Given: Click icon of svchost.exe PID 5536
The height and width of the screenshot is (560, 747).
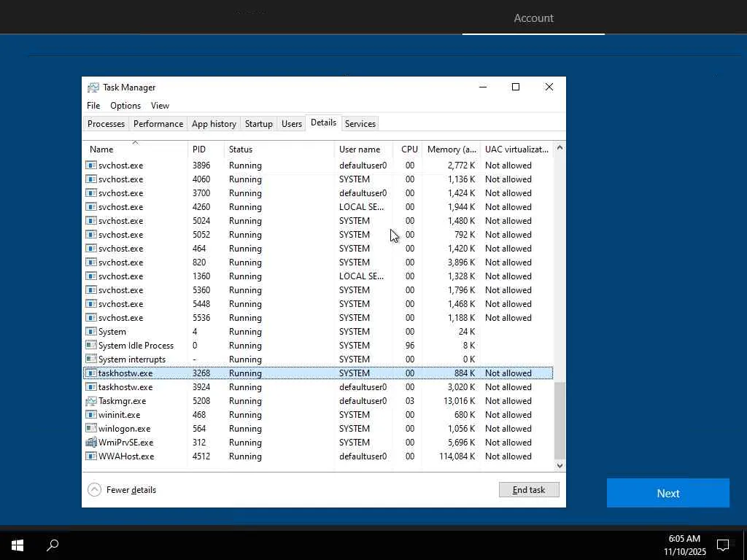Looking at the screenshot, I should coord(91,318).
